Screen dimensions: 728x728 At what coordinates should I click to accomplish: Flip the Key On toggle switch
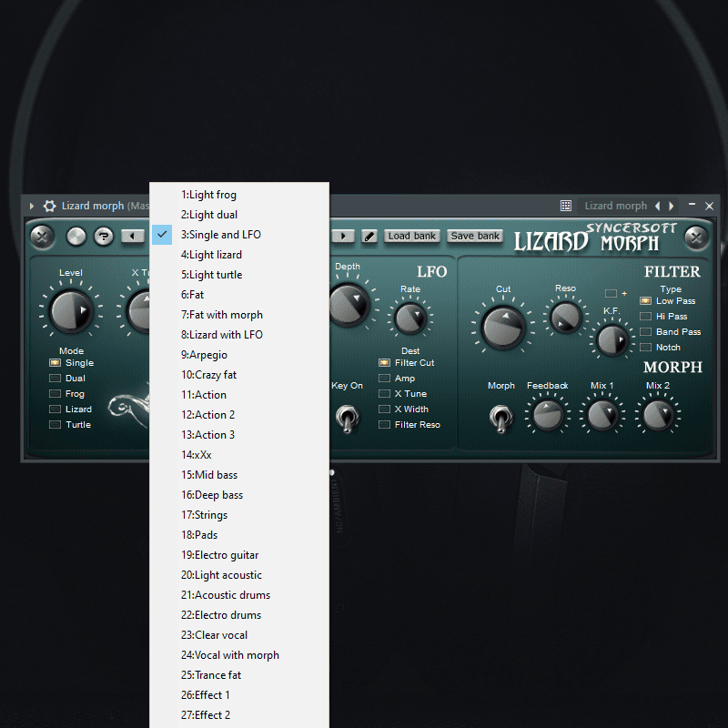[x=348, y=418]
